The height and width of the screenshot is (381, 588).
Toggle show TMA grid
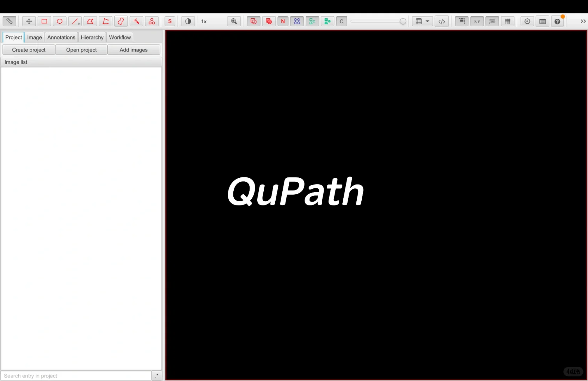coord(297,22)
